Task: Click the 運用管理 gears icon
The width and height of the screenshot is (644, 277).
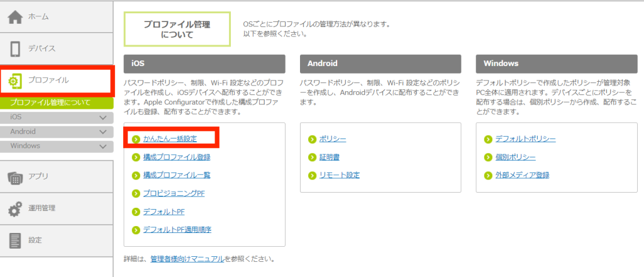Action: click(15, 208)
